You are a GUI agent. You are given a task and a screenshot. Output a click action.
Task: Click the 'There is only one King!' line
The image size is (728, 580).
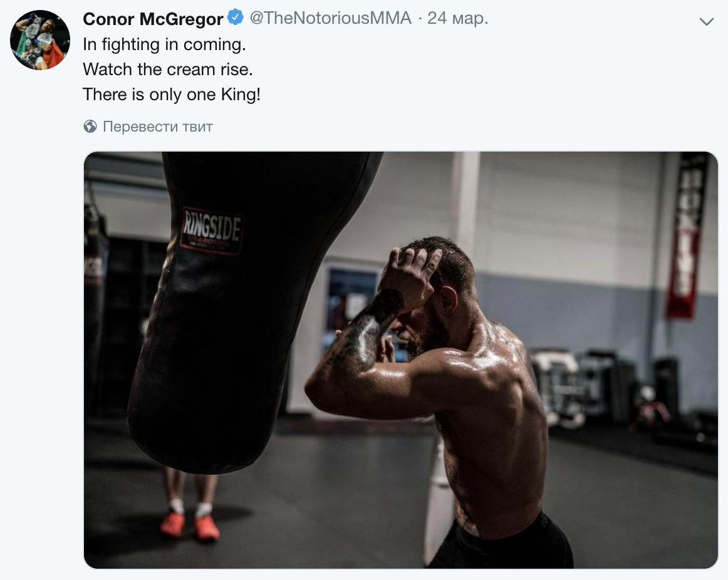point(172,94)
